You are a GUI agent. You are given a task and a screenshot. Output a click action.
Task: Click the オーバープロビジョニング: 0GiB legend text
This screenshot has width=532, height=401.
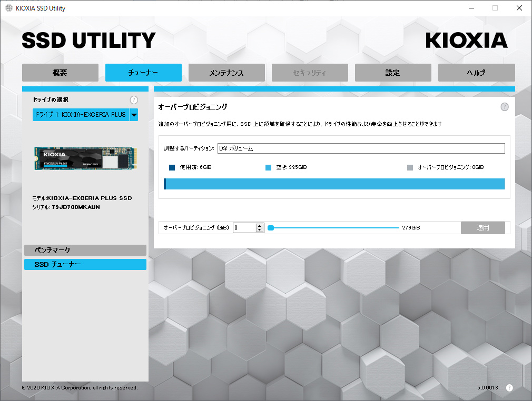[x=450, y=167]
